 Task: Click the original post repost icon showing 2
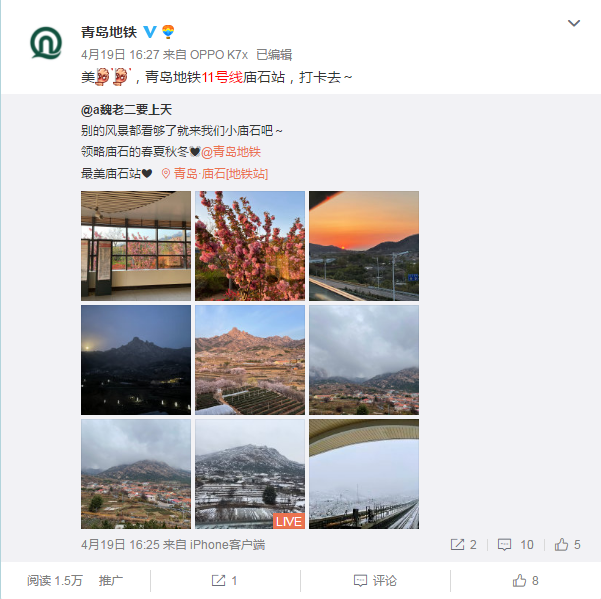(x=463, y=545)
